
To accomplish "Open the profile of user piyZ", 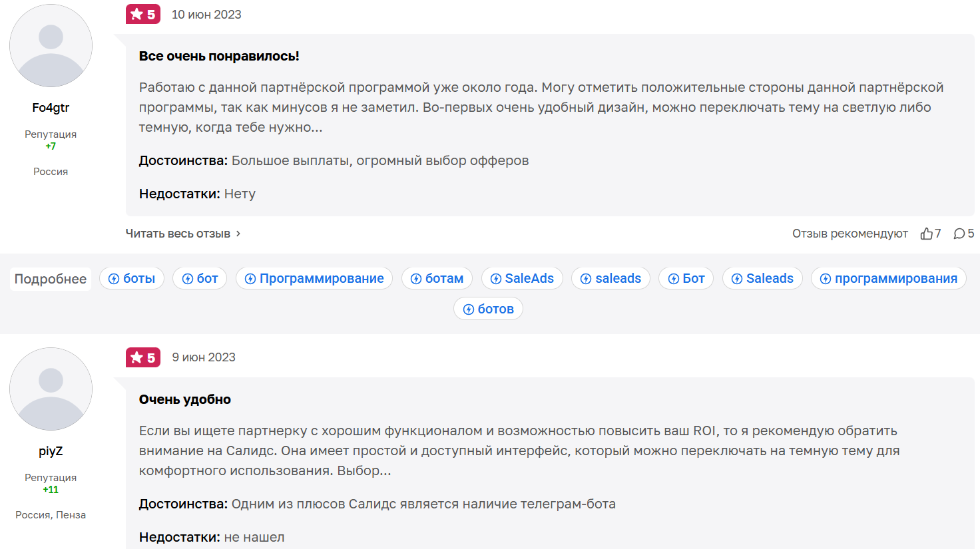I will (51, 451).
